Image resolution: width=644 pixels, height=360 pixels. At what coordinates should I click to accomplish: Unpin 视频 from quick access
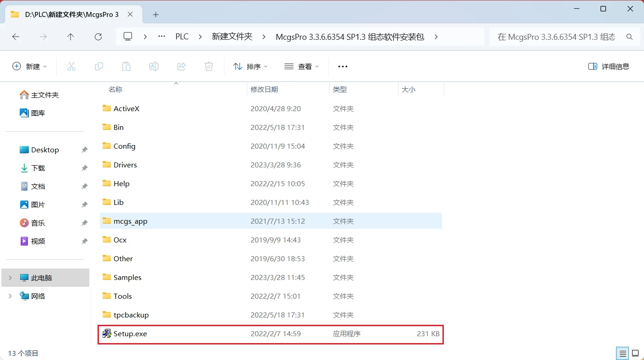pos(84,241)
